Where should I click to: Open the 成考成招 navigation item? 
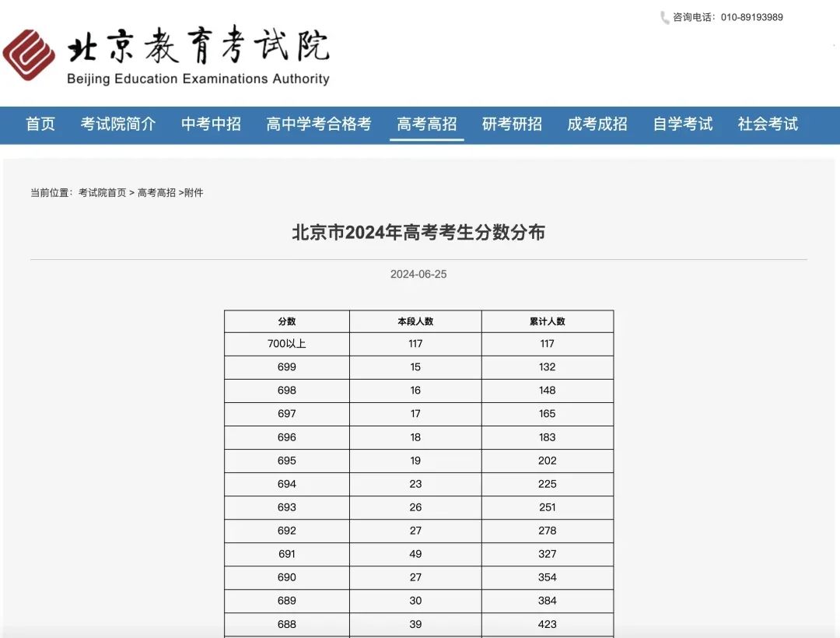tap(597, 124)
